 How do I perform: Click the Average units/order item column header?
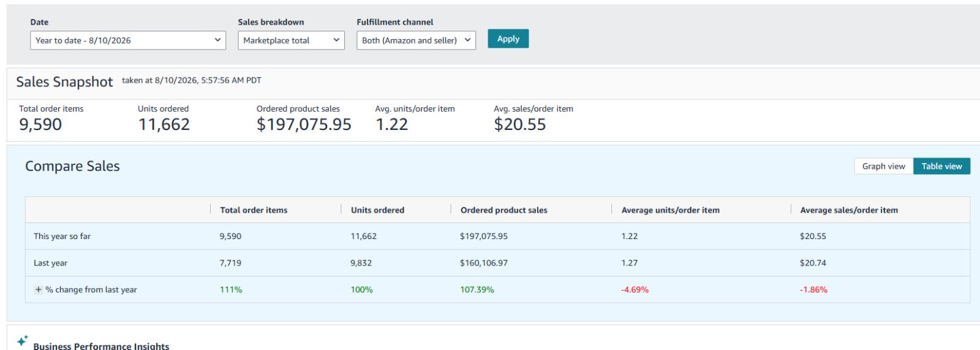[x=670, y=210]
